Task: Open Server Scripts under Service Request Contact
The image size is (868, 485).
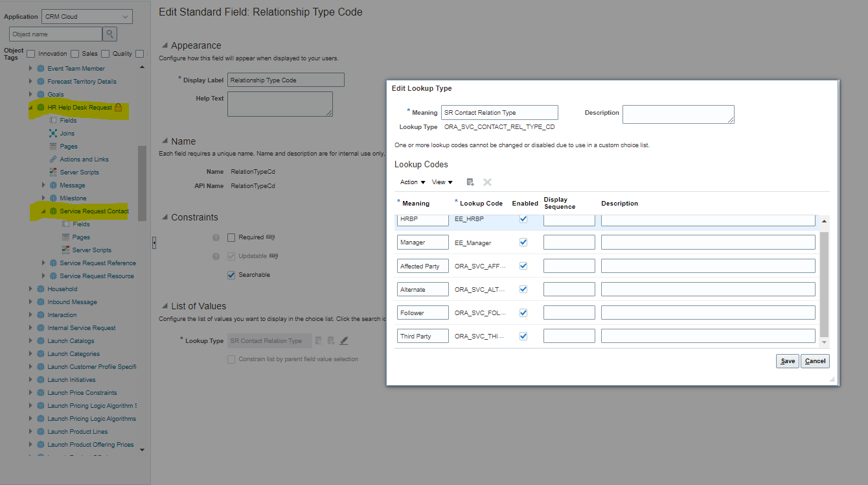Action: 91,250
